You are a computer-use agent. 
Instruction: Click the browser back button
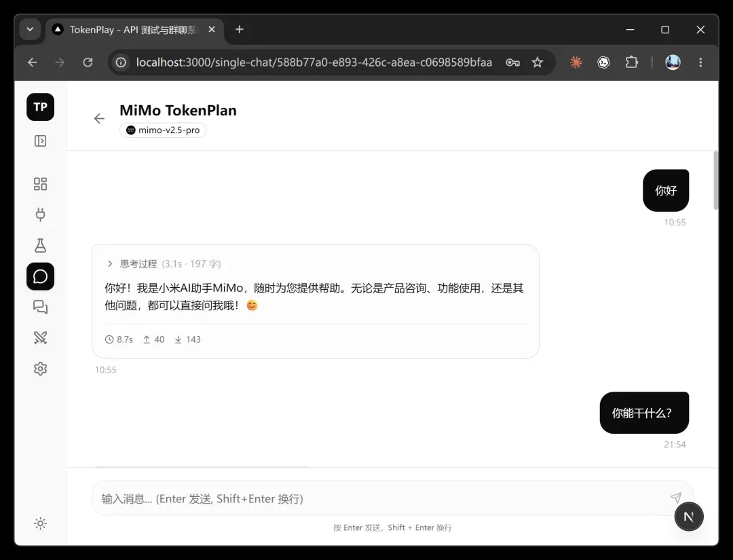click(x=33, y=62)
